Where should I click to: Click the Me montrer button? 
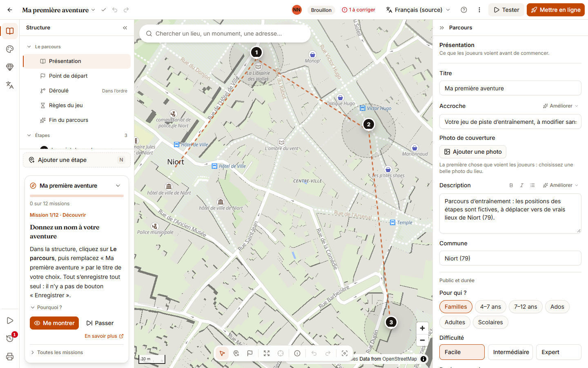click(54, 323)
